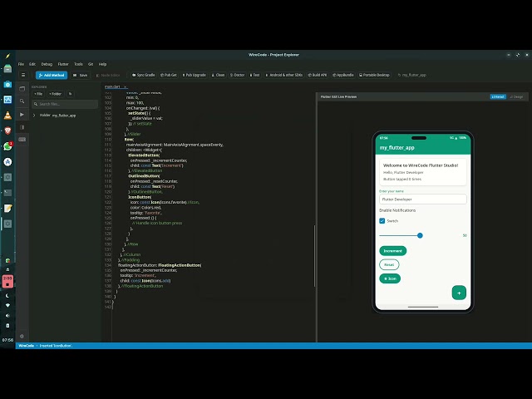The image size is (532, 399).
Task: Click the Add Method button
Action: pos(52,75)
